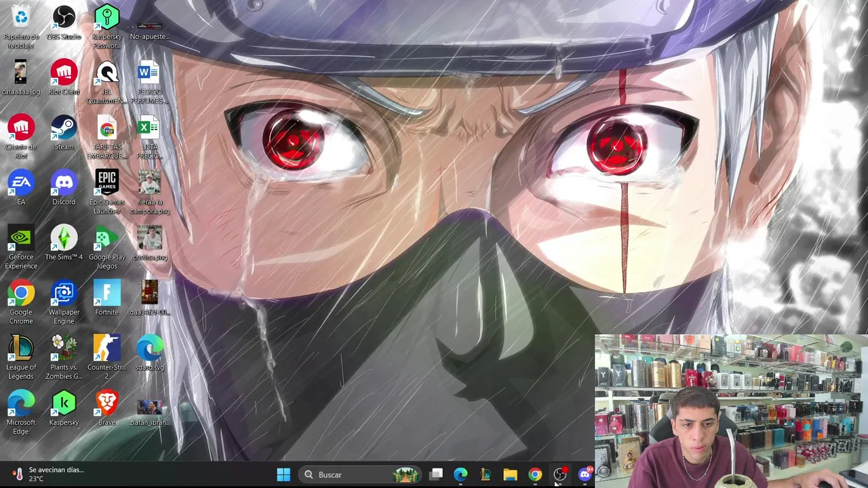Screen dimensions: 868x488
Task: Open the Papelera de reciclaje icon
Action: click(x=21, y=27)
